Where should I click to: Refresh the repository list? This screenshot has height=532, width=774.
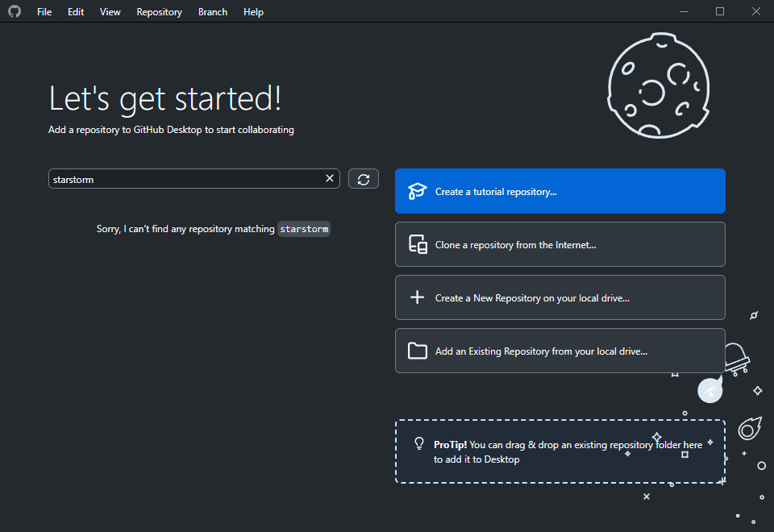364,179
